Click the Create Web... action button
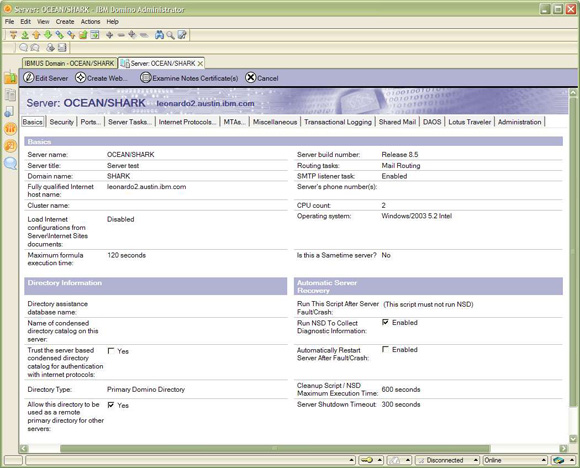Screen dimensions: 580x468 click(x=101, y=78)
